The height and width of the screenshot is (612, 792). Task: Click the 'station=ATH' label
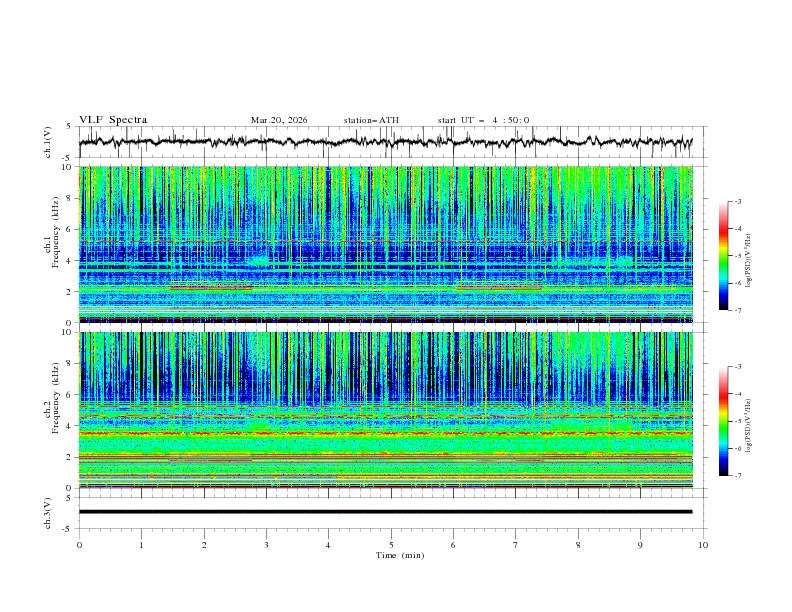pos(371,120)
